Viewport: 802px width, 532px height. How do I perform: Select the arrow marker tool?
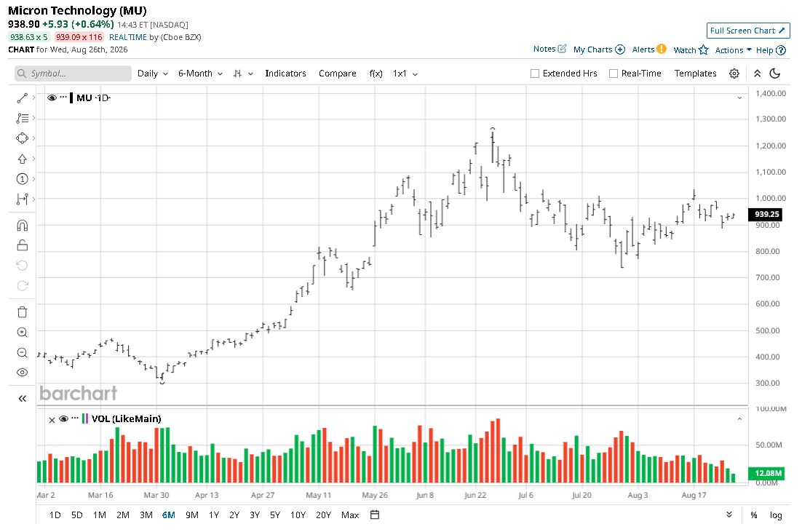click(22, 159)
